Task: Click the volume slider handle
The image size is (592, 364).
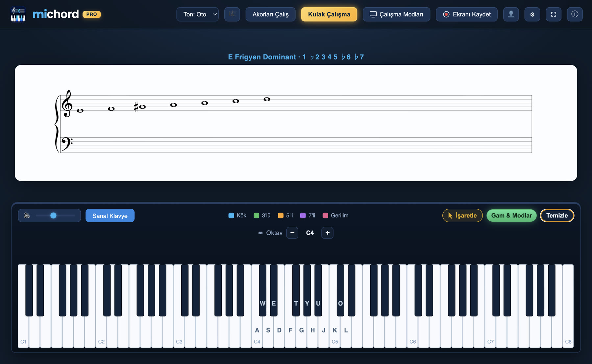Action: (53, 216)
